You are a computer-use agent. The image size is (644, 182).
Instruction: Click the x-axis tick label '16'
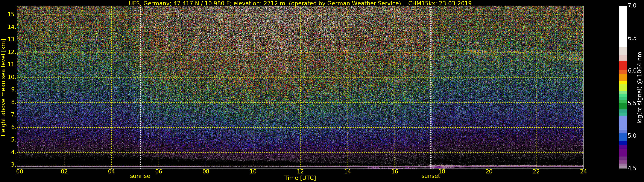point(395,172)
